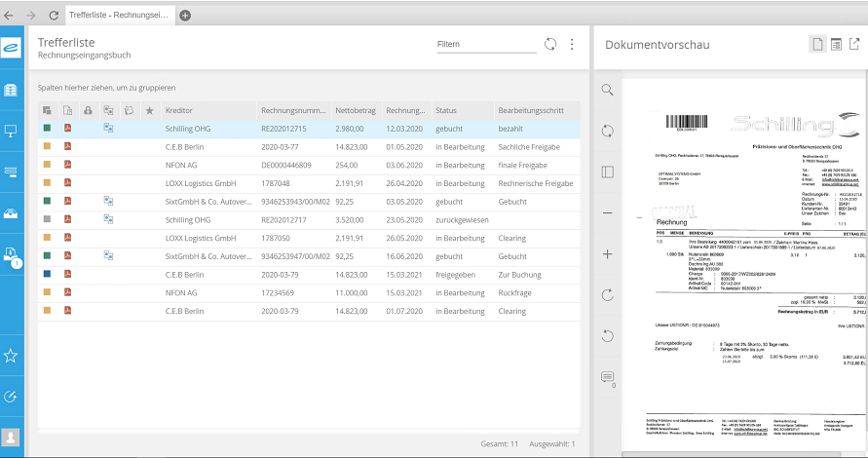
Task: Click PDF icon in NFON AG DE0000446809 row
Action: coord(67,165)
